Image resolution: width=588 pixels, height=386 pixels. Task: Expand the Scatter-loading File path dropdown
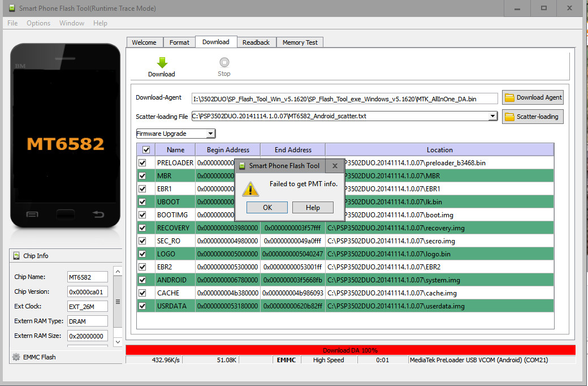(493, 117)
